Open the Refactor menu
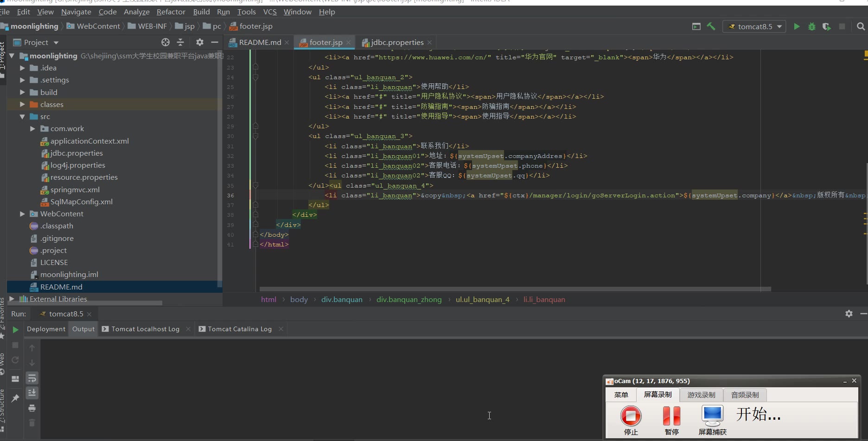Viewport: 868px width, 441px height. point(171,12)
